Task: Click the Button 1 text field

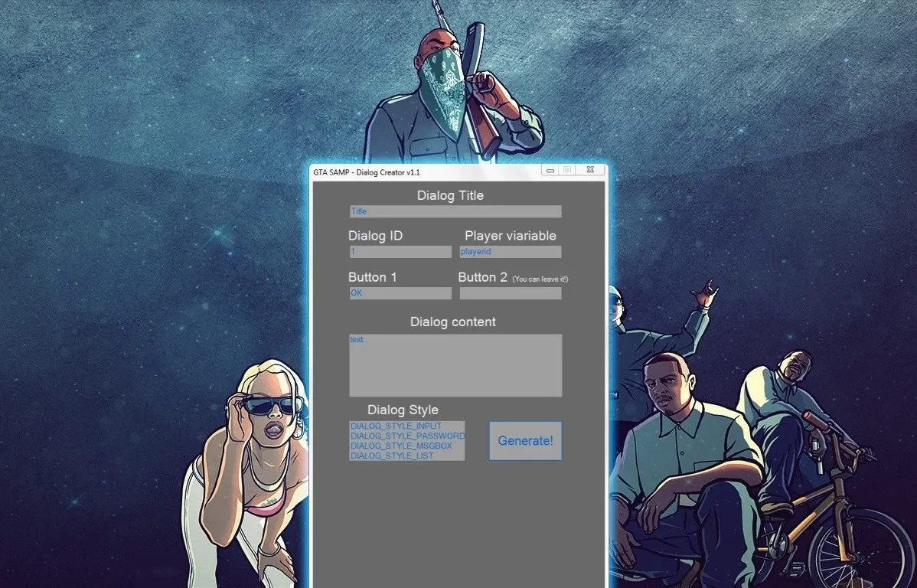Action: pyautogui.click(x=400, y=293)
